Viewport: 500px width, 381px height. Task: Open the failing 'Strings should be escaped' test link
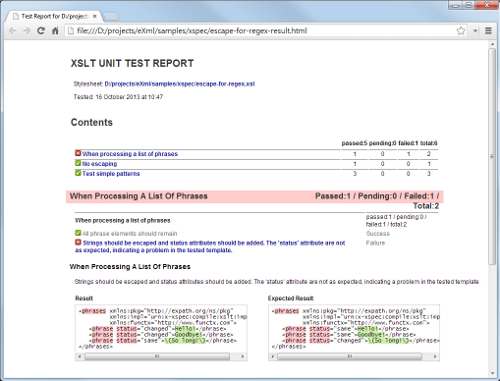tap(210, 246)
